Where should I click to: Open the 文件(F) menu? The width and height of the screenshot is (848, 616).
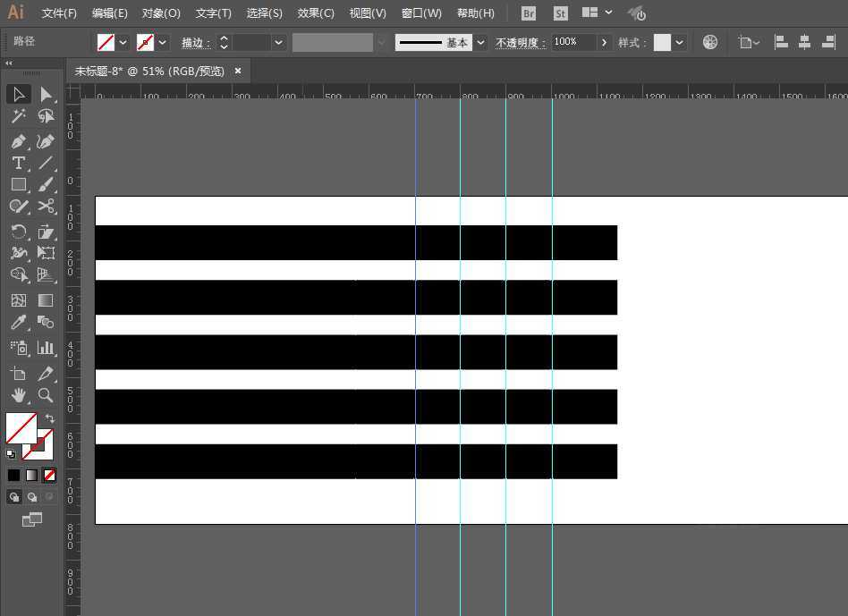pos(59,13)
